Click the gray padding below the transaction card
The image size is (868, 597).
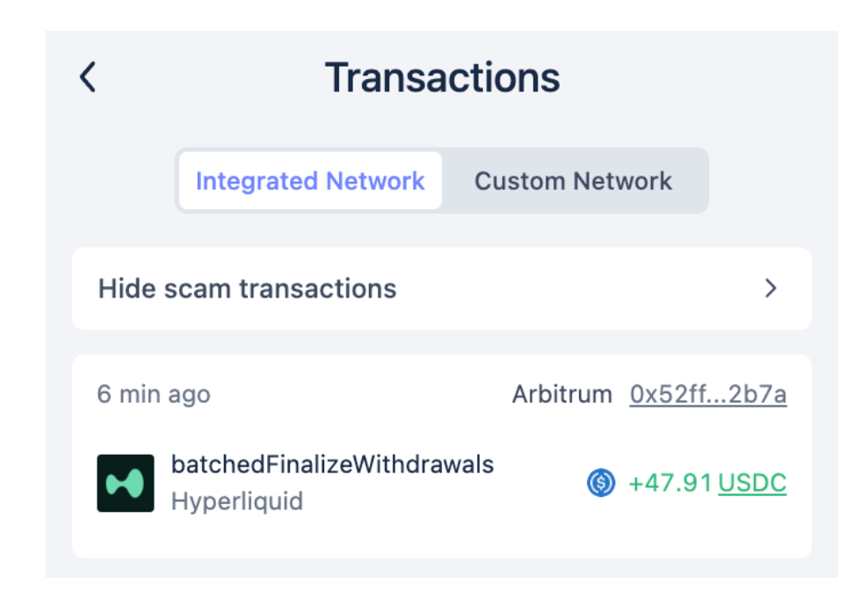point(441,568)
